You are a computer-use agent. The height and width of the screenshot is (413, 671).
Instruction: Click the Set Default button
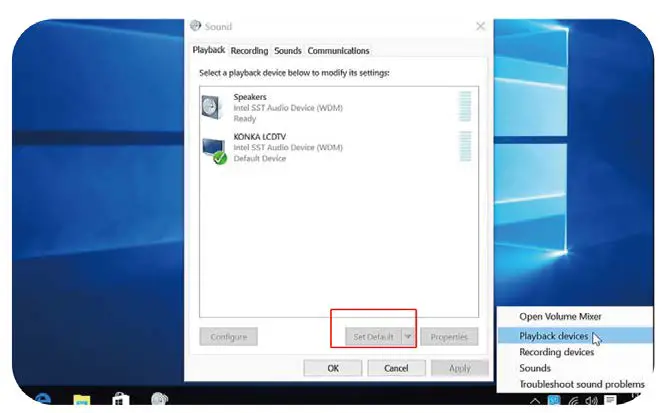point(374,337)
